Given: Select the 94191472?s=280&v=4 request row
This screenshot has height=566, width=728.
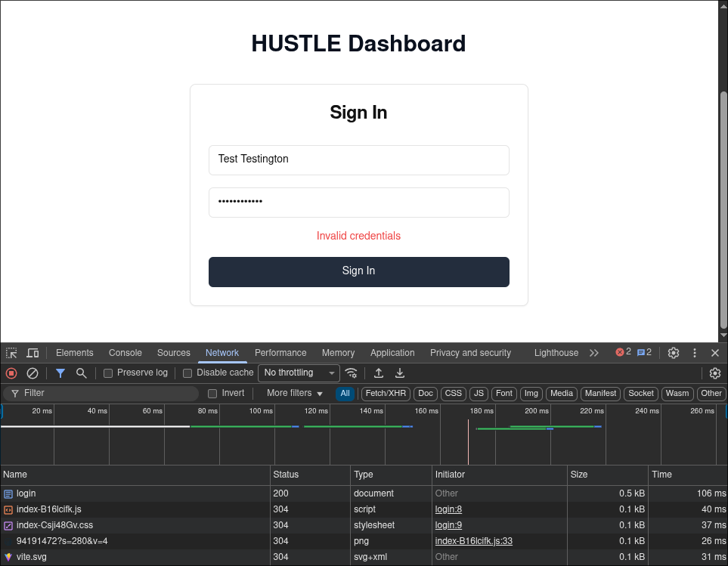Looking at the screenshot, I should [364, 541].
